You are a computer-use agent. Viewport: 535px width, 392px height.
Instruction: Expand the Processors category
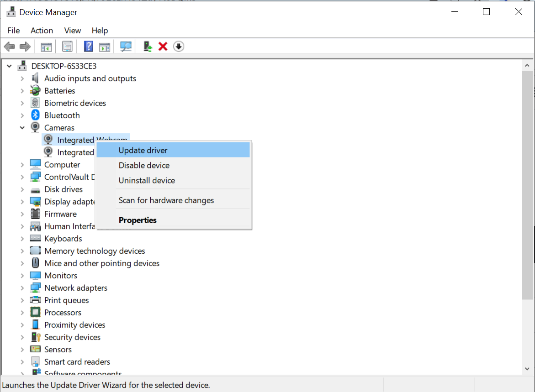click(22, 313)
